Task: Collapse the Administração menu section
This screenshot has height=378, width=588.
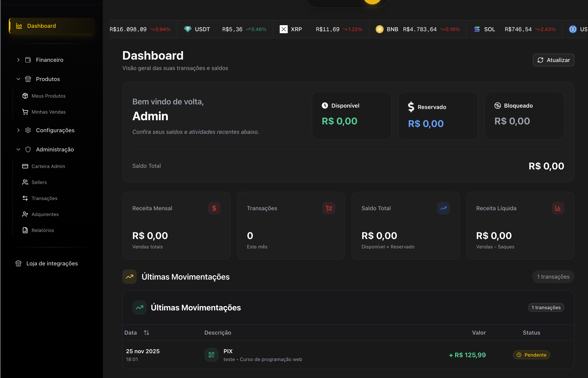Action: click(18, 149)
